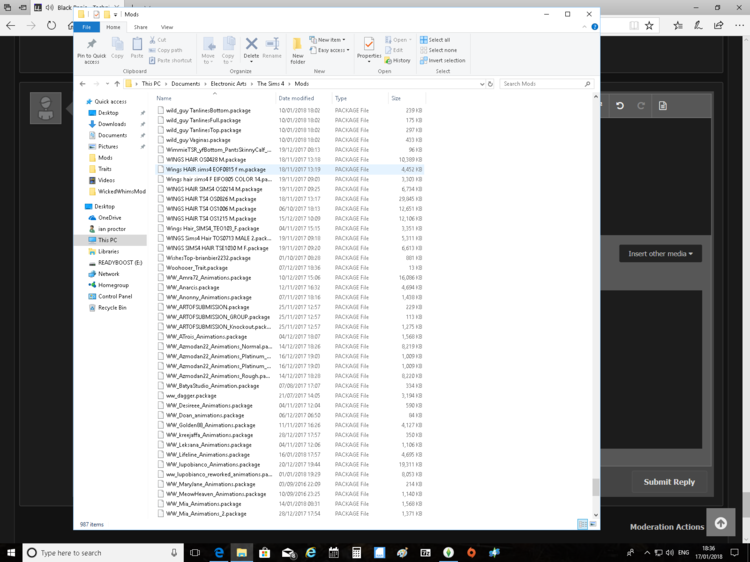The width and height of the screenshot is (750, 562).
Task: Open the Copy to dropdown
Action: pyautogui.click(x=228, y=51)
